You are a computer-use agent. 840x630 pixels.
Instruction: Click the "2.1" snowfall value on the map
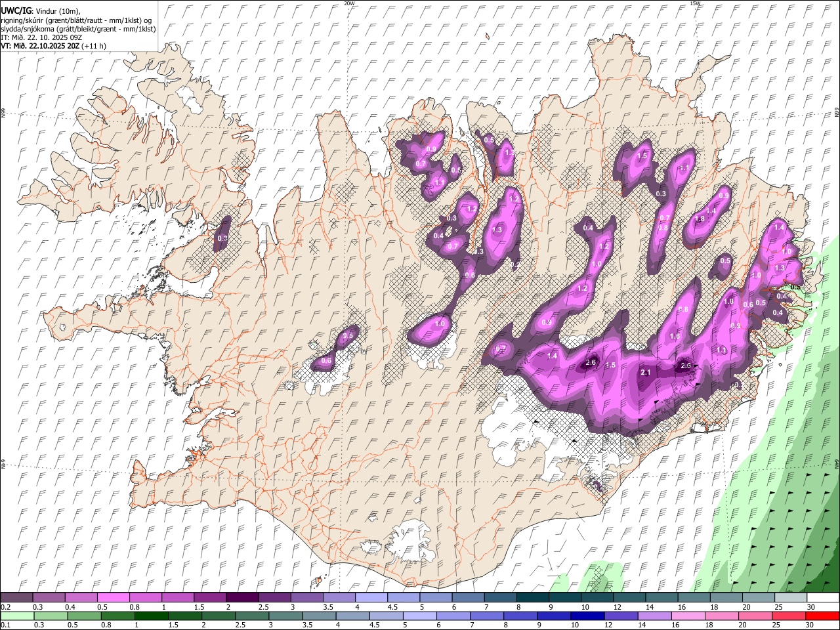tap(645, 373)
